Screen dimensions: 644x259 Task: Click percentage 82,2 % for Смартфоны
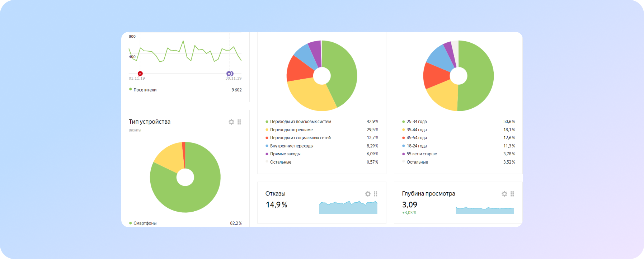pos(236,223)
